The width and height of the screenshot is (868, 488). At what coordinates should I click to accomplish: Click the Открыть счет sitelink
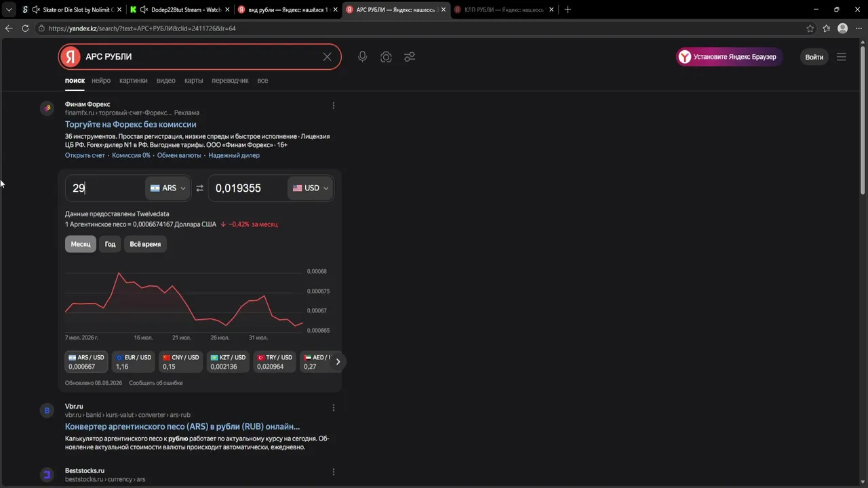click(85, 155)
